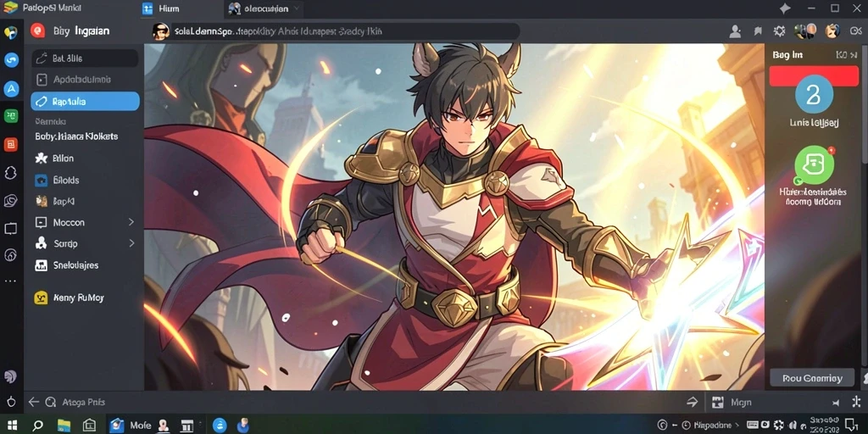Image resolution: width=868 pixels, height=434 pixels.
Task: Click the sparkle star icon in title bar
Action: (x=784, y=8)
